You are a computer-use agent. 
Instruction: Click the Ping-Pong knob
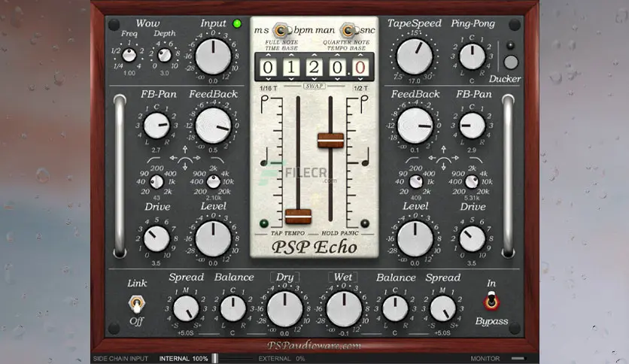[x=473, y=56]
